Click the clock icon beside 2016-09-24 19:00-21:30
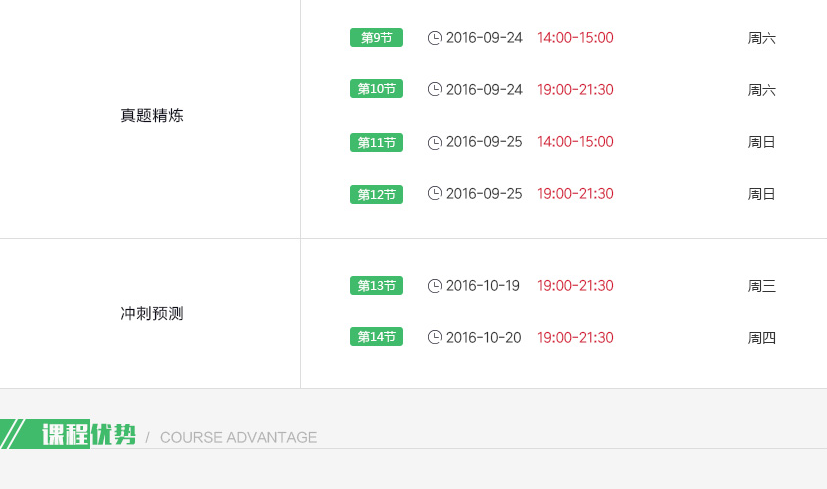 point(434,90)
